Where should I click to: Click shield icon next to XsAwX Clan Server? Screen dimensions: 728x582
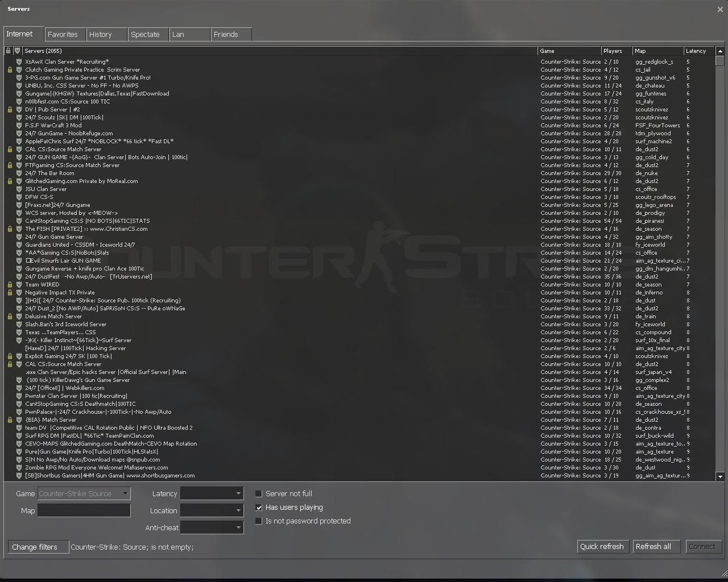click(19, 62)
